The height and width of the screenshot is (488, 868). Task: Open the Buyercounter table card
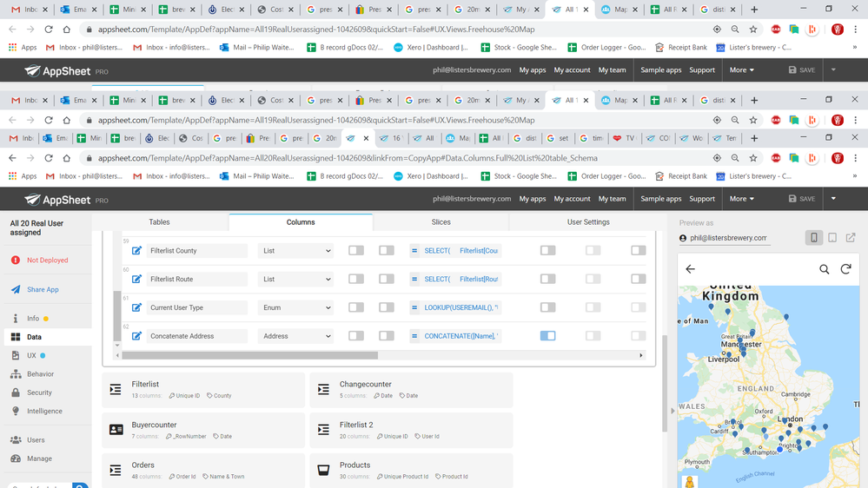[x=203, y=430]
